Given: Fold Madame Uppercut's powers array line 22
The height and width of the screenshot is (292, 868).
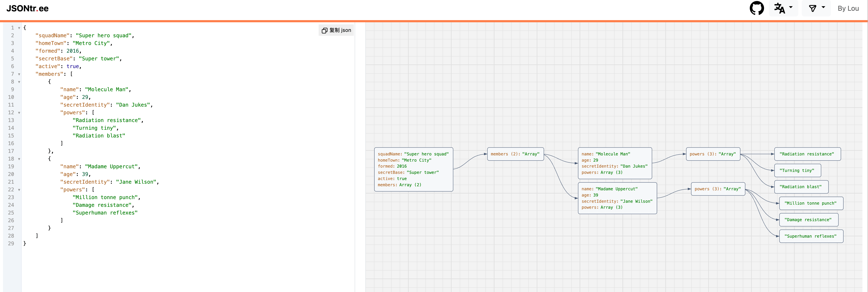Looking at the screenshot, I should click(x=19, y=190).
